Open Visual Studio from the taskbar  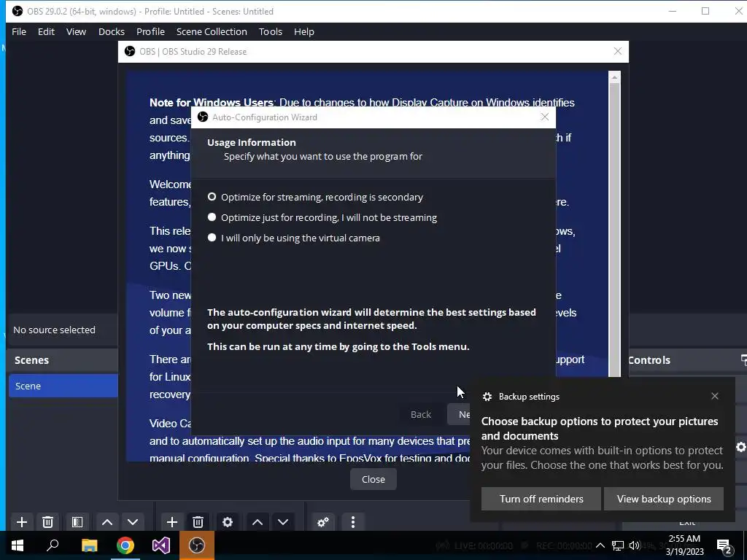(x=161, y=545)
